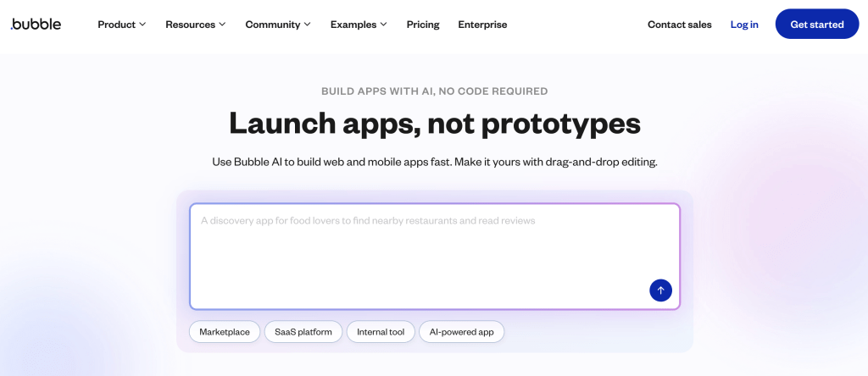Screen dimensions: 868x376
Task: Go to the Pricing page
Action: click(423, 25)
